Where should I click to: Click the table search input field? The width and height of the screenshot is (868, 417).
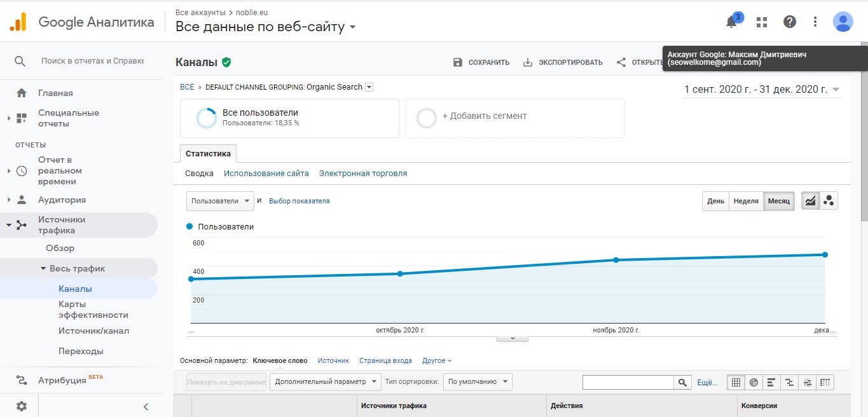[628, 383]
